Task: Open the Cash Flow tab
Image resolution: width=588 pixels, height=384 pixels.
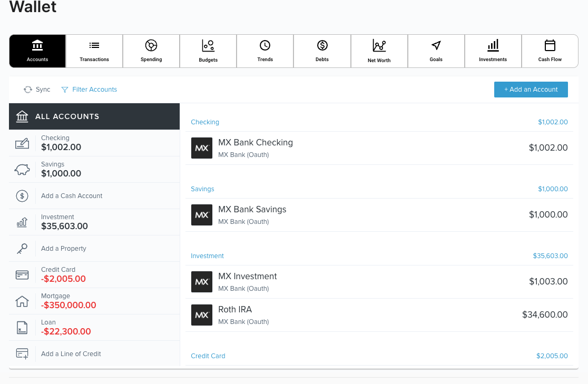Action: 550,51
